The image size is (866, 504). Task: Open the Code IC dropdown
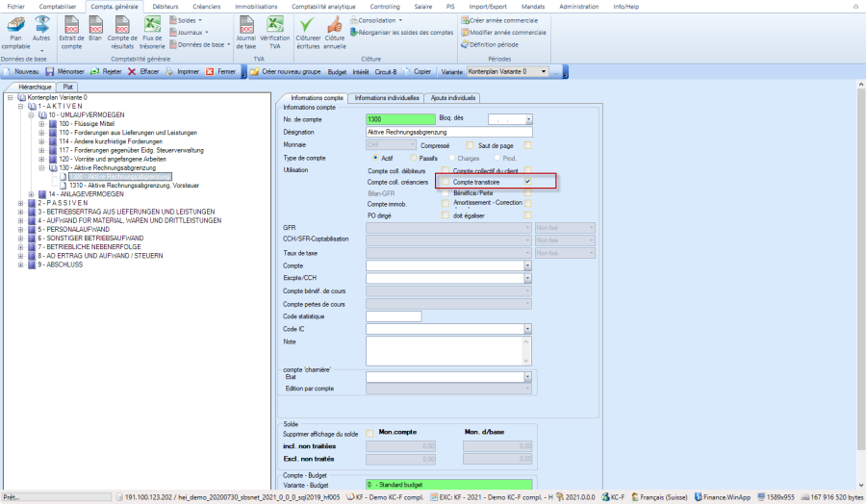point(527,329)
